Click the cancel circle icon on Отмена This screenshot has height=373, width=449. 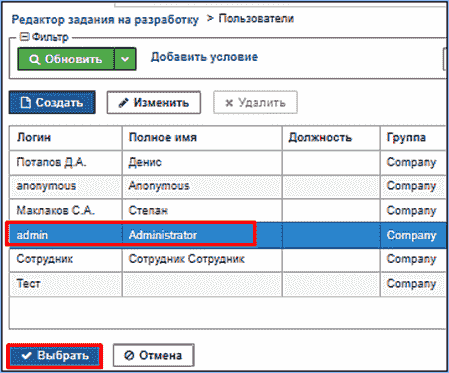(129, 356)
